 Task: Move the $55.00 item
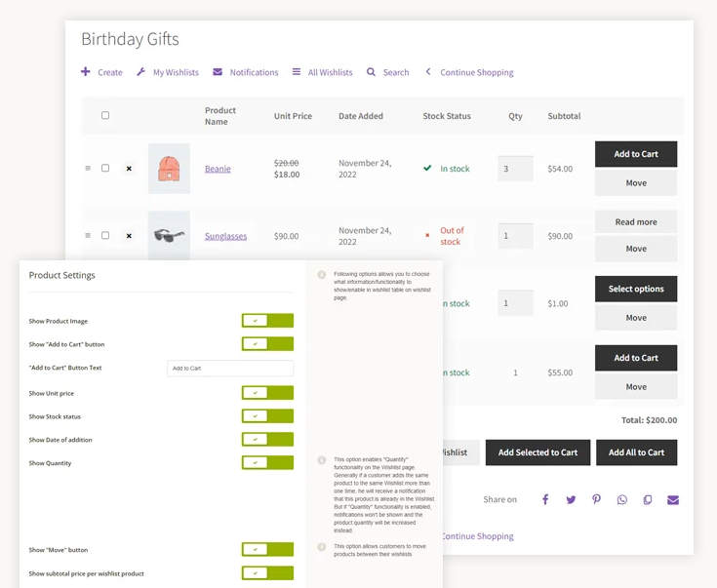pyautogui.click(x=636, y=387)
